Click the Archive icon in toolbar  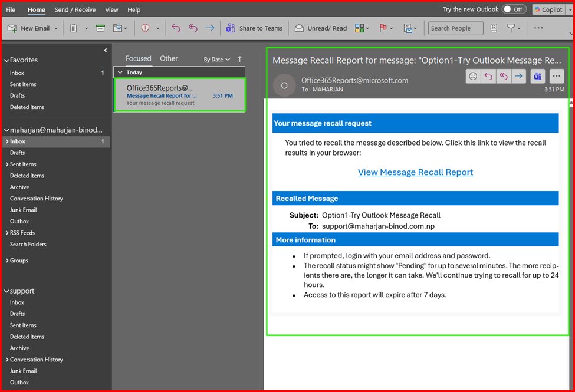point(101,28)
